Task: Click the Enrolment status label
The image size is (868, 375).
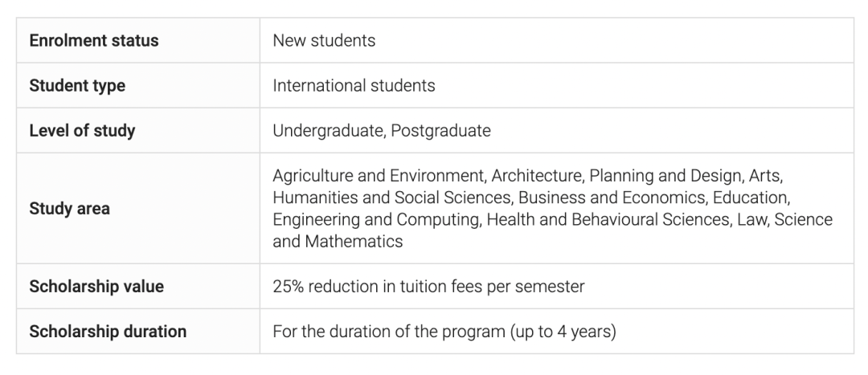Action: coord(93,40)
